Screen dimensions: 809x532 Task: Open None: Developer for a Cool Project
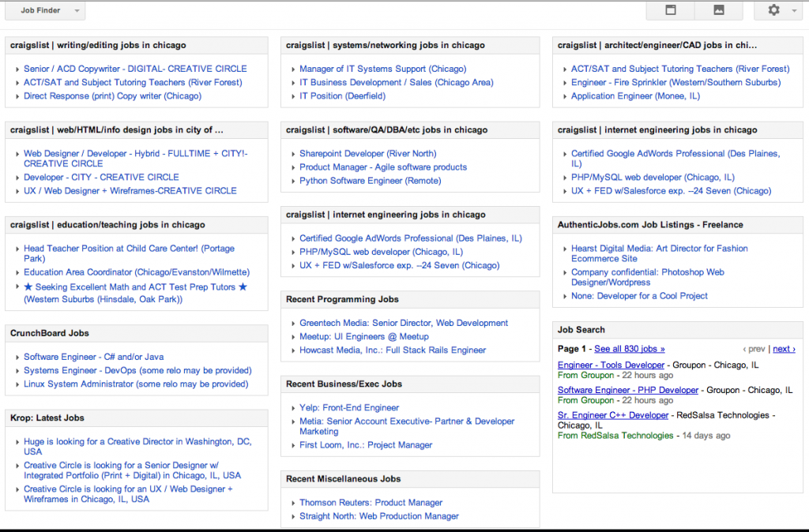[638, 296]
